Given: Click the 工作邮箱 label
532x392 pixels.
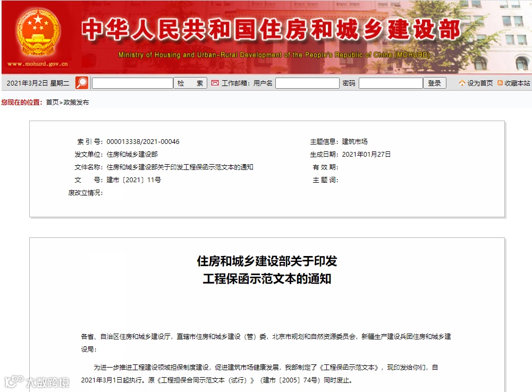Looking at the screenshot, I should (235, 83).
